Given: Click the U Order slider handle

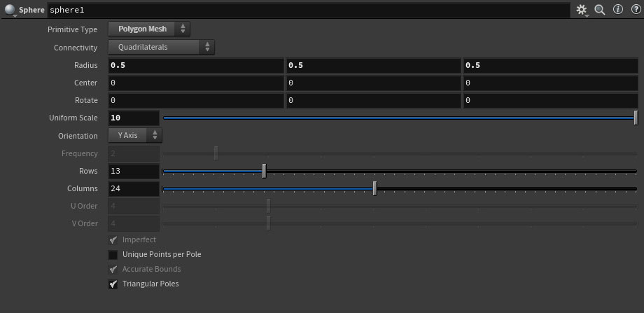Looking at the screenshot, I should tap(268, 206).
